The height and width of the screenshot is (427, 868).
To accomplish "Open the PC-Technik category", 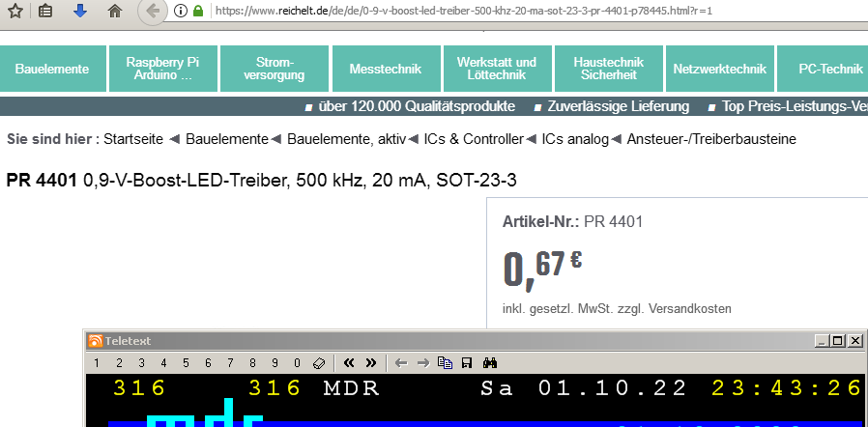I will pos(824,70).
